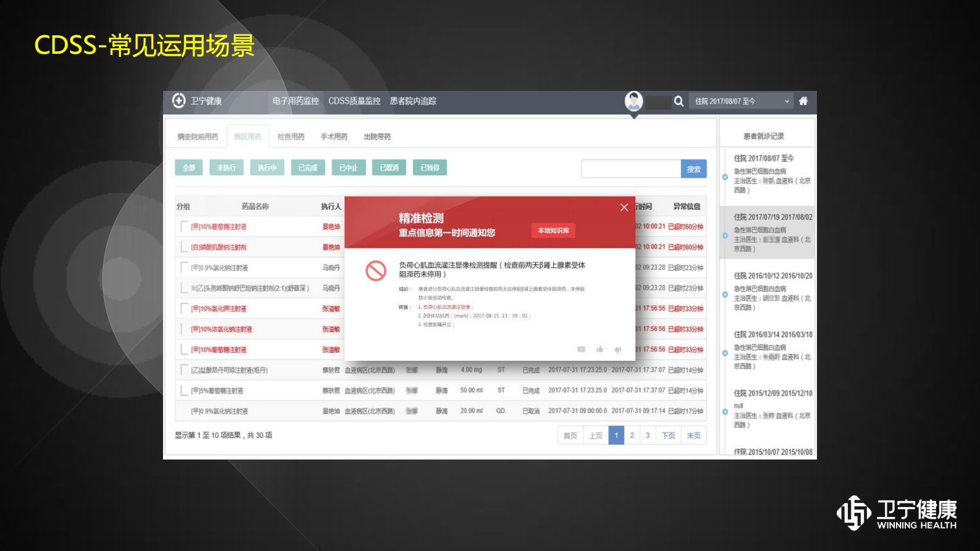Switch to 出院带药 tab

(x=377, y=137)
